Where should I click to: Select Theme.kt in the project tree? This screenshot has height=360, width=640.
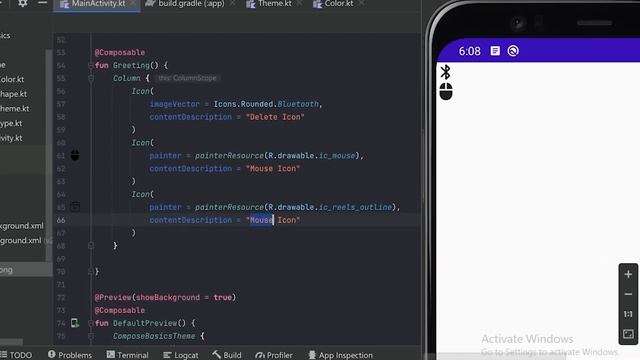click(x=15, y=109)
